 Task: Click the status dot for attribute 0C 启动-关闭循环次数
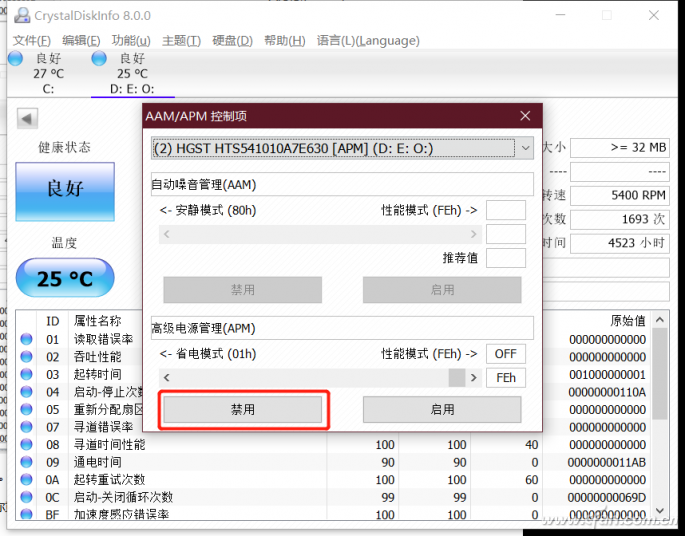pyautogui.click(x=27, y=497)
